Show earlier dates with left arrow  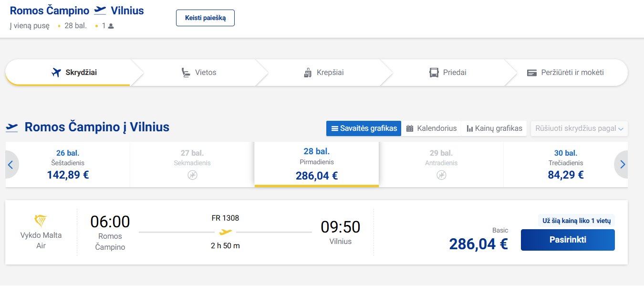(10, 164)
